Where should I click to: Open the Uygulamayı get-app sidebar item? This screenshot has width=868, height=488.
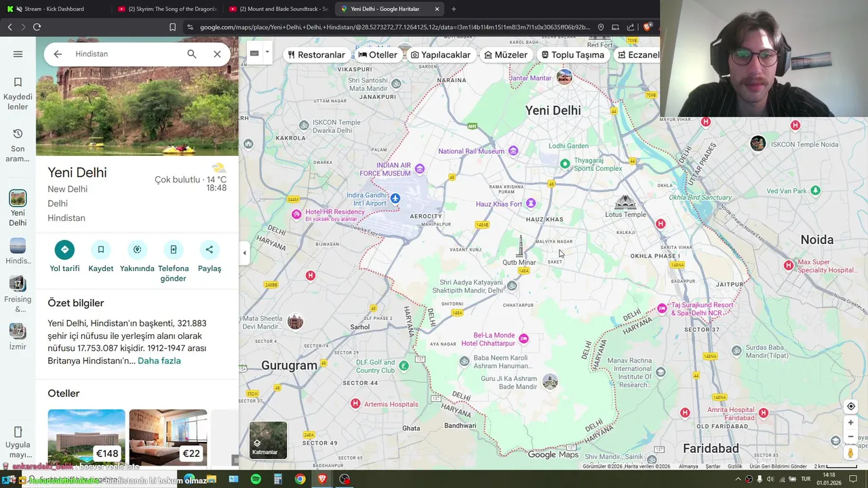pos(18,443)
